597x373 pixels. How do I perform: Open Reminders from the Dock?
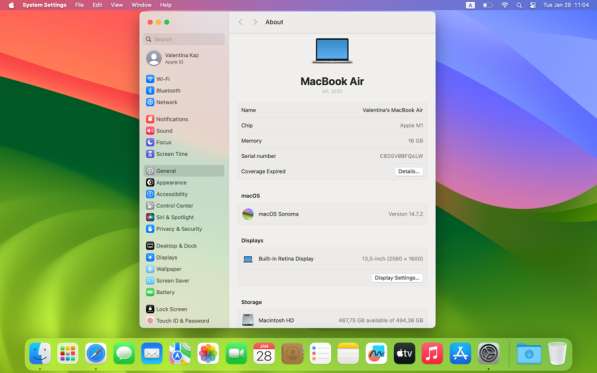(x=320, y=354)
